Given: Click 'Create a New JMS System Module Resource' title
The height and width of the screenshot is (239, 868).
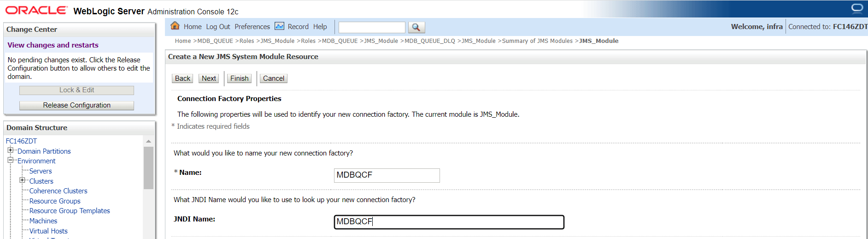Looking at the screenshot, I should [243, 57].
